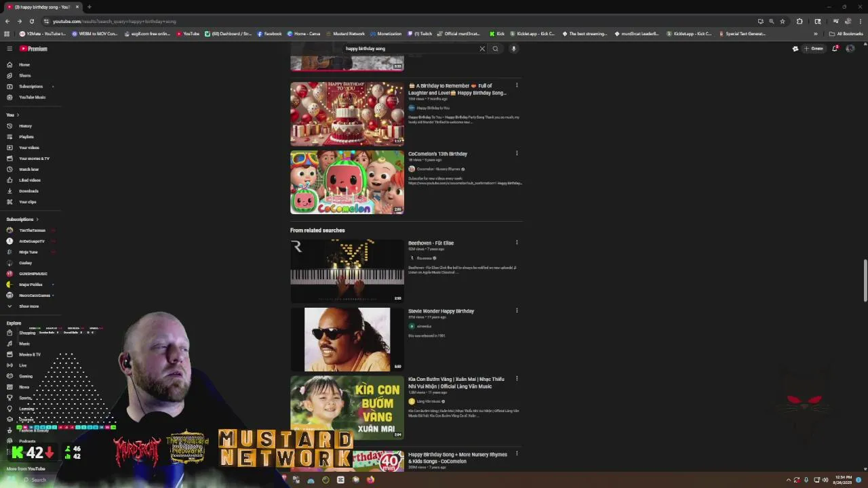Image resolution: width=868 pixels, height=488 pixels.
Task: Open Subscriptions feed in sidebar
Action: click(x=31, y=86)
